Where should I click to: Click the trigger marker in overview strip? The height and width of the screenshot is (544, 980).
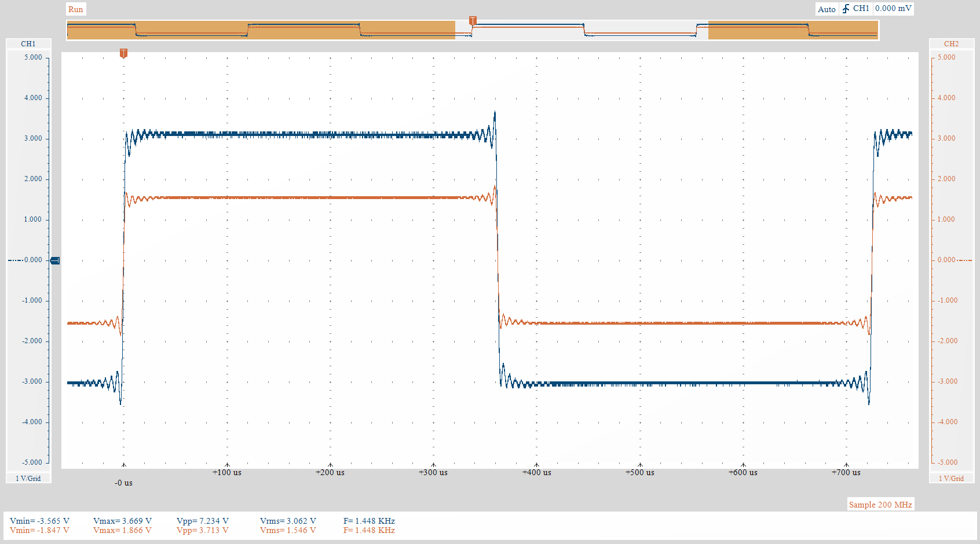coord(473,21)
